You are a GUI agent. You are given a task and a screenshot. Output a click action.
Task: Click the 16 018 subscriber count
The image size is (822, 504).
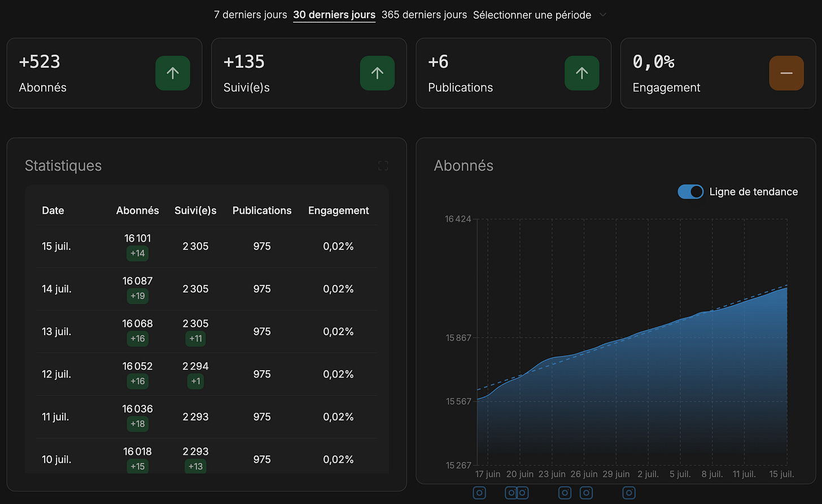138,452
